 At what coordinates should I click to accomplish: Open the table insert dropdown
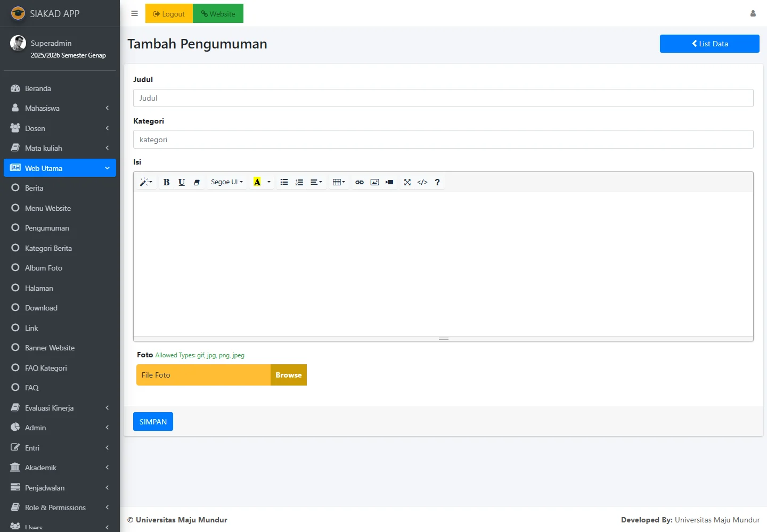click(x=339, y=182)
